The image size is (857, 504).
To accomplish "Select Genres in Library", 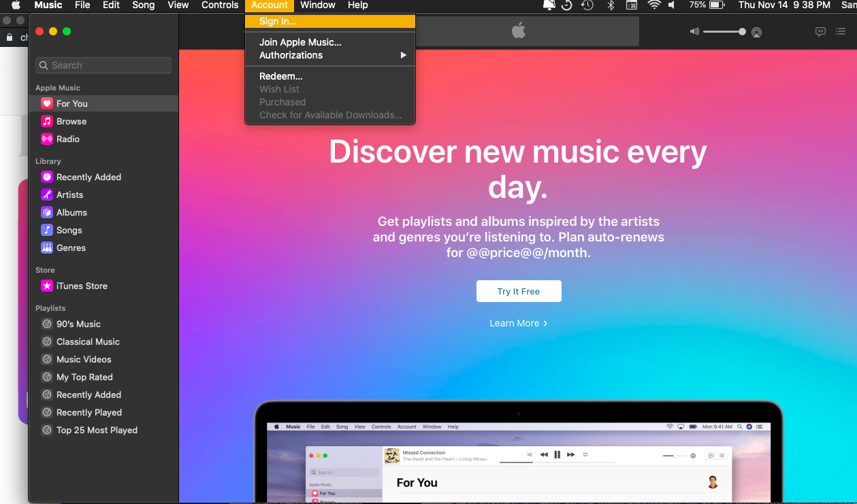I will (x=103, y=248).
